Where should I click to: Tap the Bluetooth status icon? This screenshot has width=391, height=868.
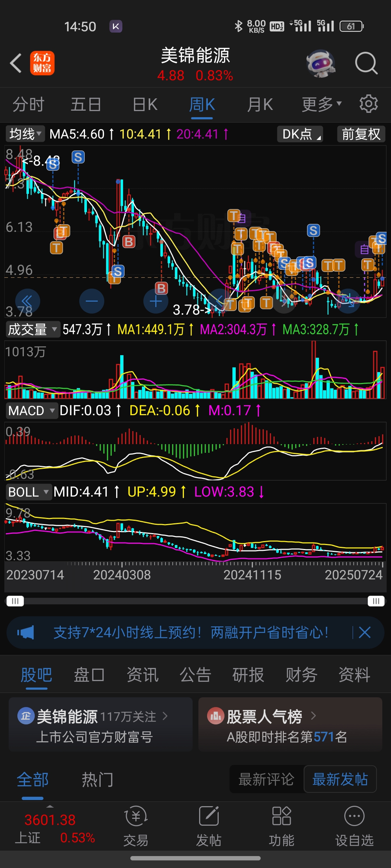238,26
